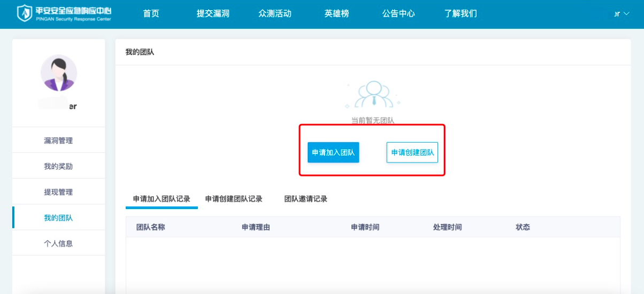This screenshot has width=644, height=294.
Task: Click the empty team illustration icon
Action: (x=373, y=95)
